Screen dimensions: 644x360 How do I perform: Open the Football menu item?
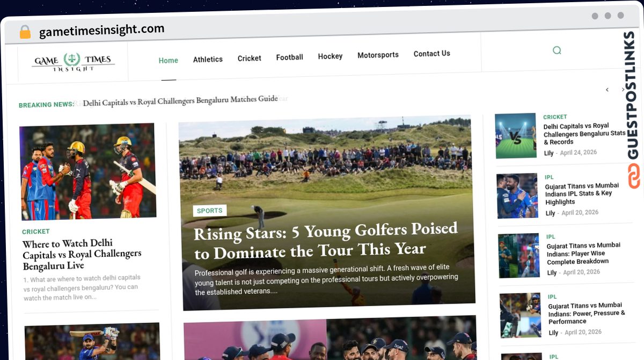[x=289, y=57]
